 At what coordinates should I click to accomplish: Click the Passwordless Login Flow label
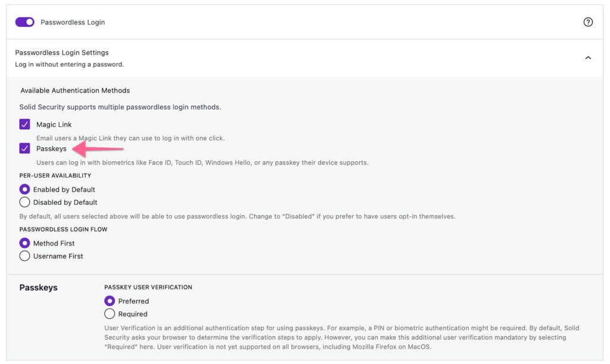(x=63, y=229)
